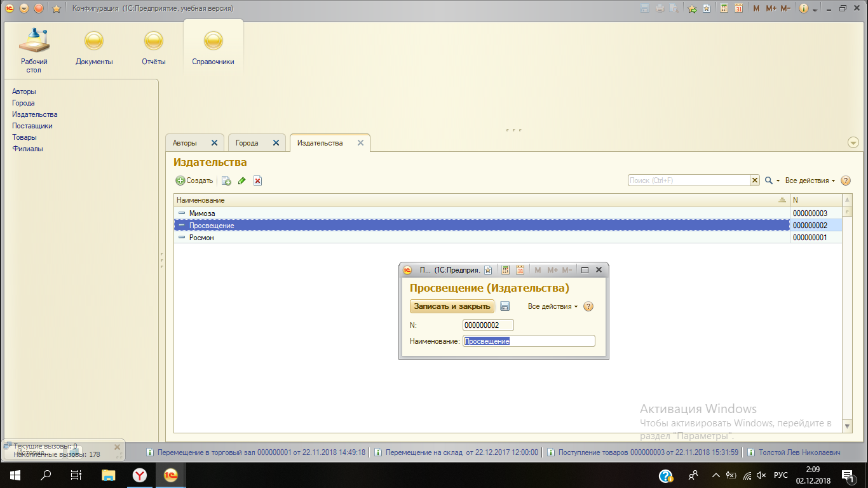Click Записать и закрыть in the dialog
868x488 pixels.
click(452, 306)
